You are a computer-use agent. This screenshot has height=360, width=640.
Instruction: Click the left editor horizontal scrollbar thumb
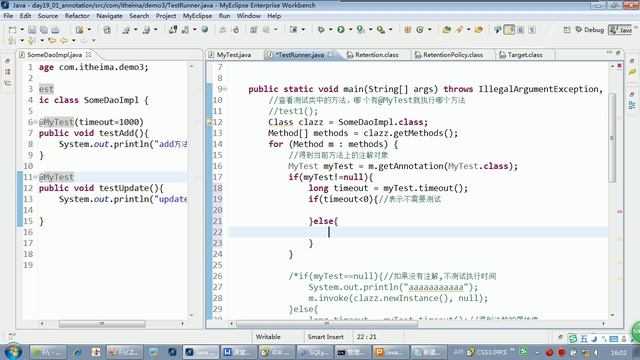pyautogui.click(x=102, y=324)
